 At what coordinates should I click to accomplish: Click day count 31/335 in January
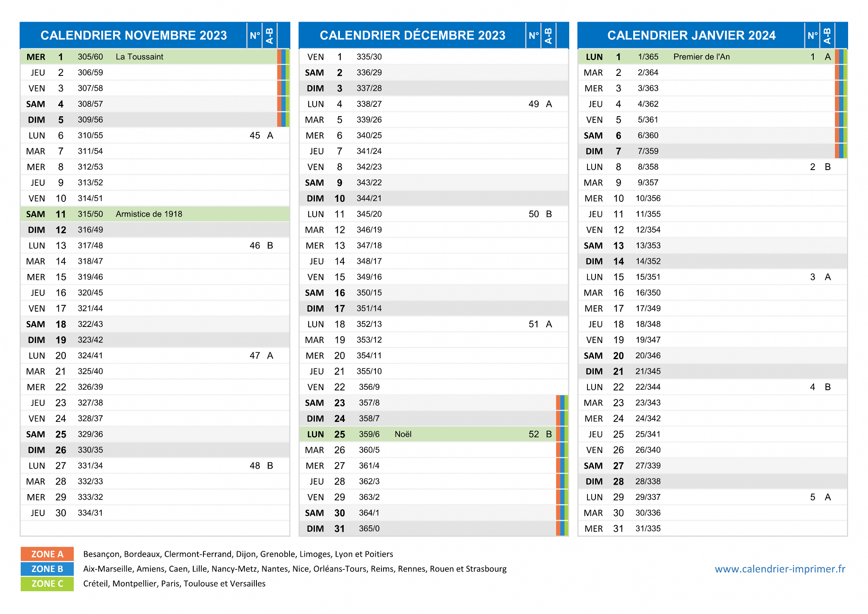coord(648,529)
